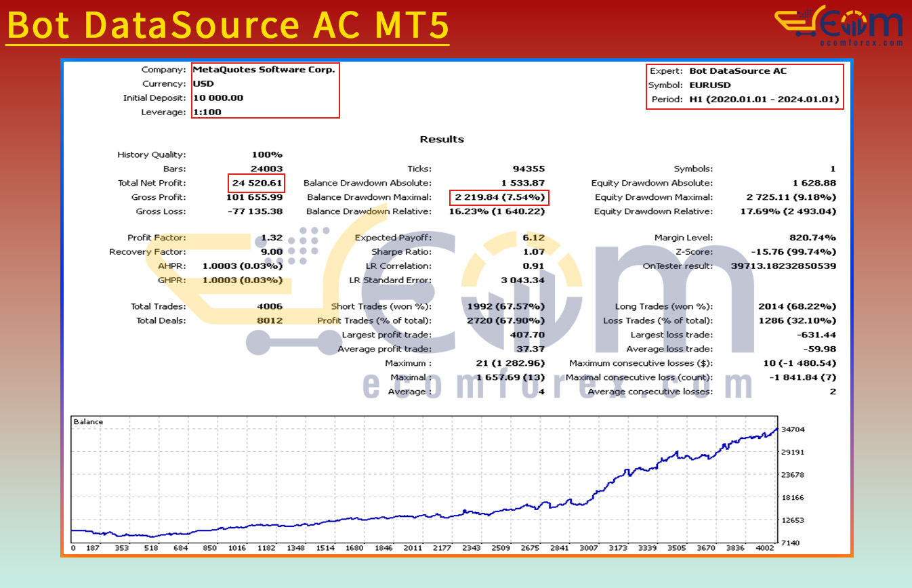Viewport: 912px width, 588px height.
Task: Select the chart axis value '29191'
Action: 792,453
